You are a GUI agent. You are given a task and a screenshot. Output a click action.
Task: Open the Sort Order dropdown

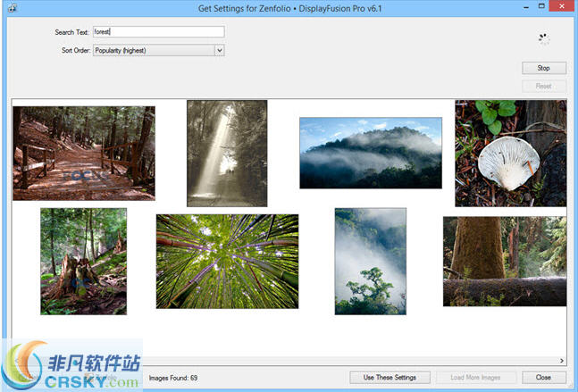(x=158, y=51)
